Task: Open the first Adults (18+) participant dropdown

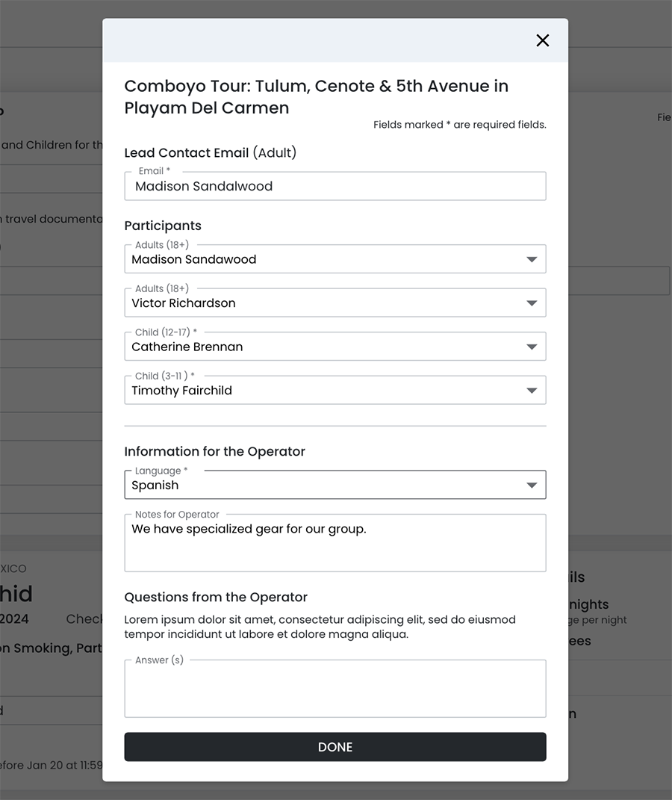Action: (x=321, y=260)
